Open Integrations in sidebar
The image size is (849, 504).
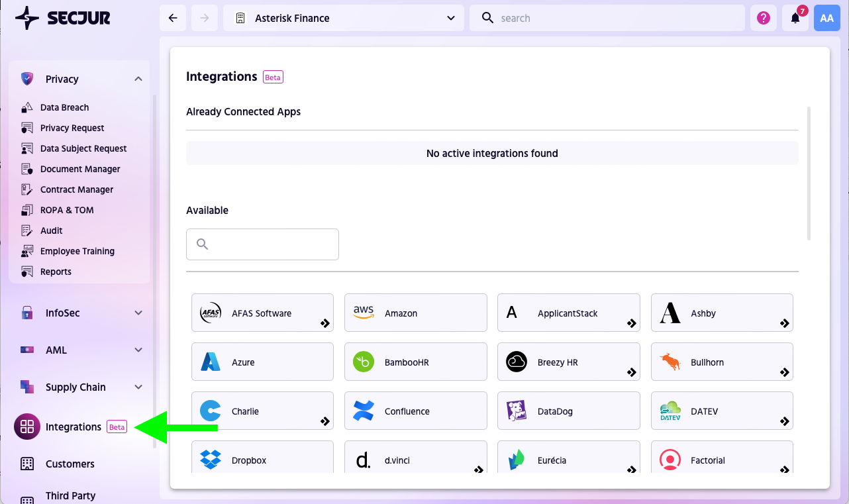click(73, 427)
